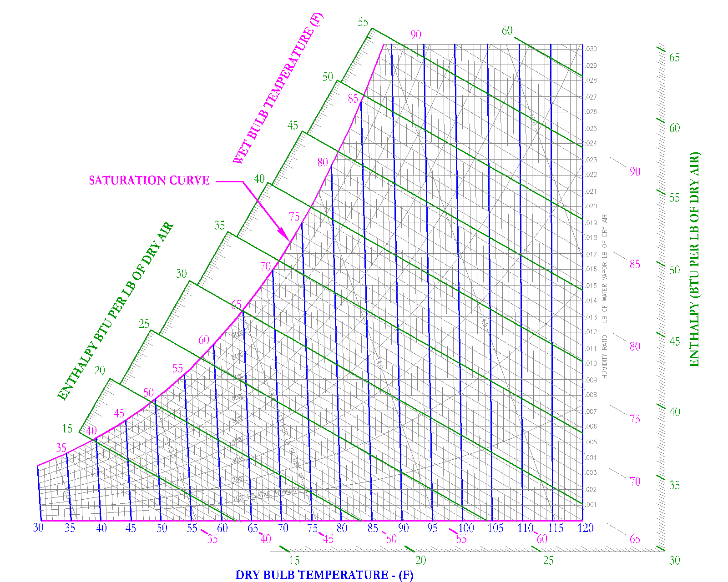728x582 pixels.
Task: Click magenta wet bulb 80 on saturation curve
Action: 323,162
